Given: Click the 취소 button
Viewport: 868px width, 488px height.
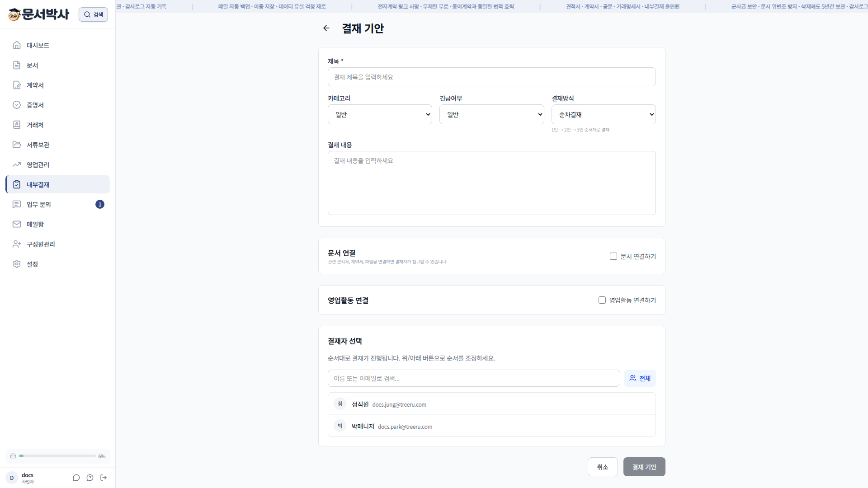Looking at the screenshot, I should click(603, 467).
